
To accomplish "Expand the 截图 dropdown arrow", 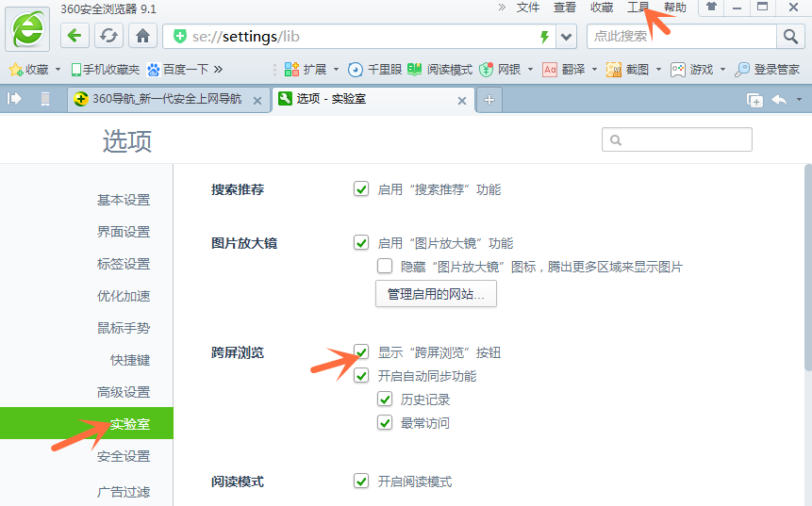I will (658, 70).
